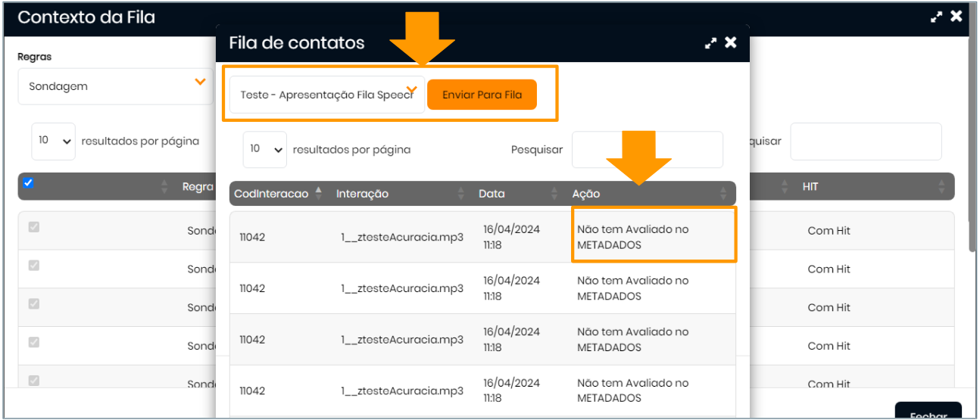
Task: Sort by CodInteracao column arrows
Action: point(319,193)
